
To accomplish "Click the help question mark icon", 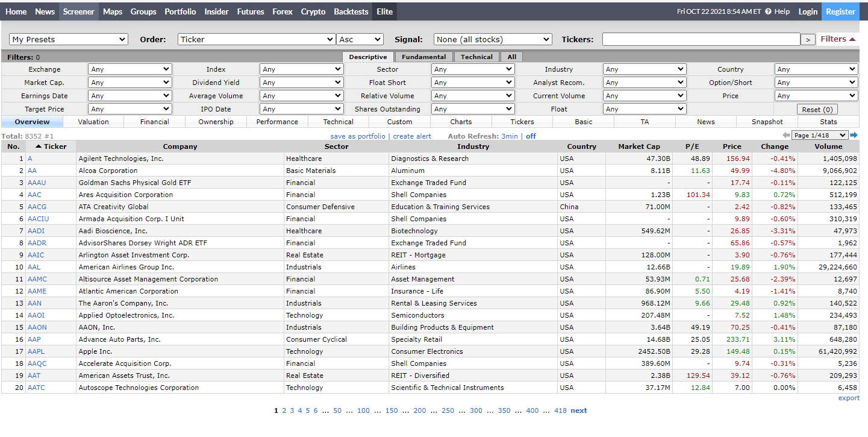I will point(768,11).
